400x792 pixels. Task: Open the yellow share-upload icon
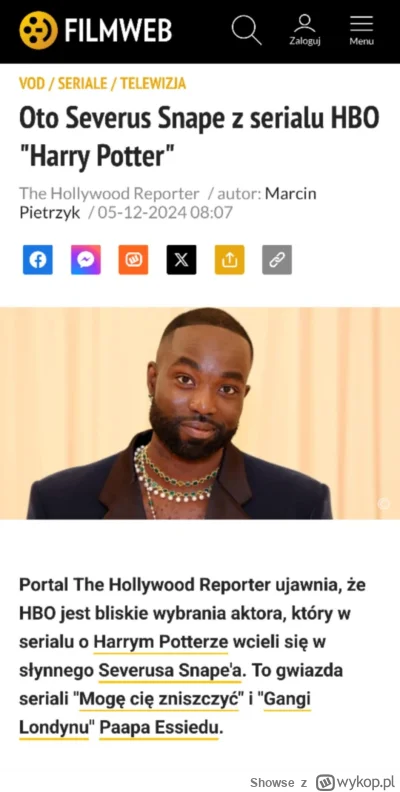pyautogui.click(x=229, y=260)
